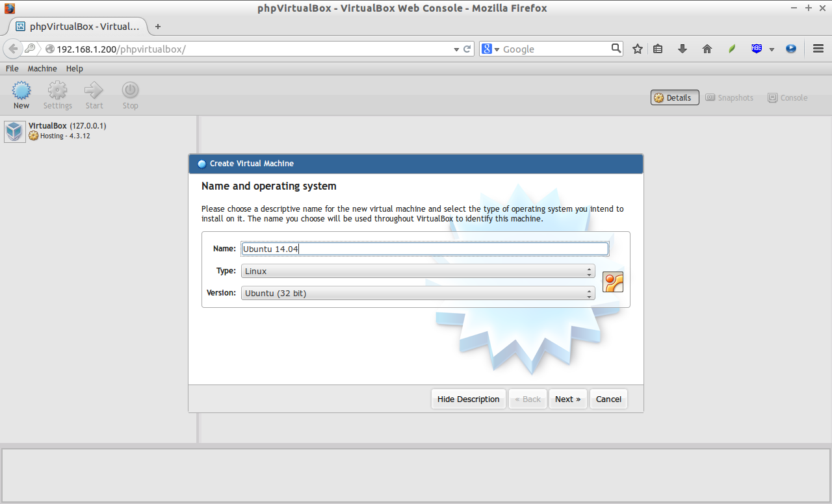Click the ABE extension icon
The height and width of the screenshot is (504, 832).
(757, 49)
